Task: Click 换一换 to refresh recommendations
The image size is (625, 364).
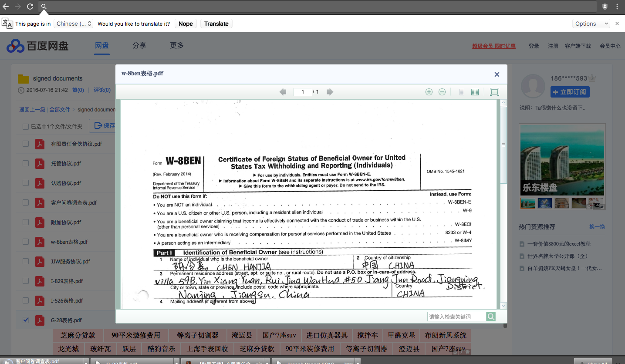Action: point(597,227)
